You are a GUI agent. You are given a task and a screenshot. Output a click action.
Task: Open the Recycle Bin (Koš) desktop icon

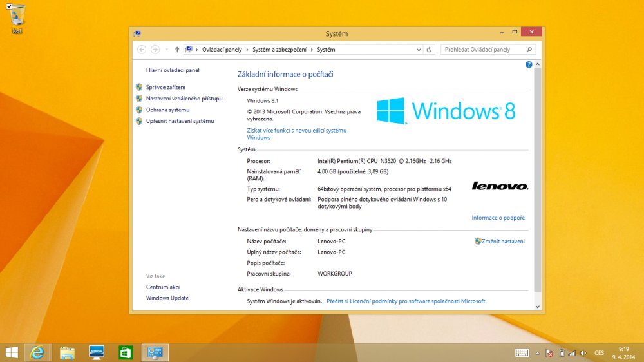17,19
